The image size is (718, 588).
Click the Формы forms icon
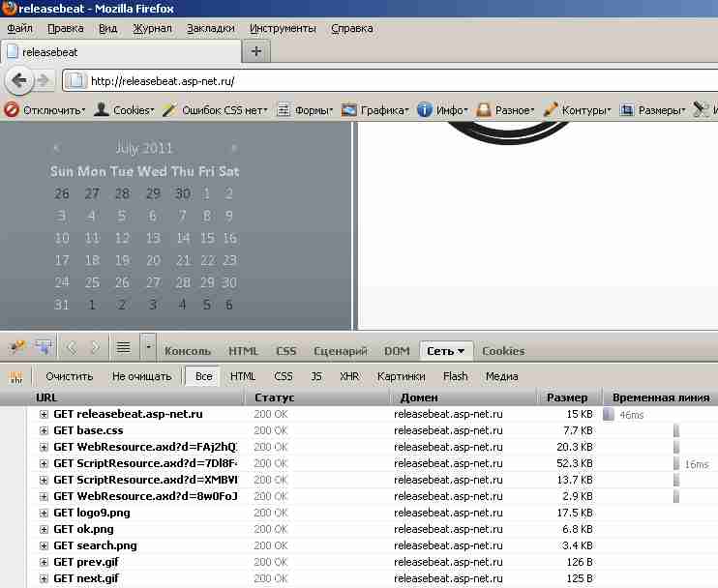pyautogui.click(x=284, y=110)
